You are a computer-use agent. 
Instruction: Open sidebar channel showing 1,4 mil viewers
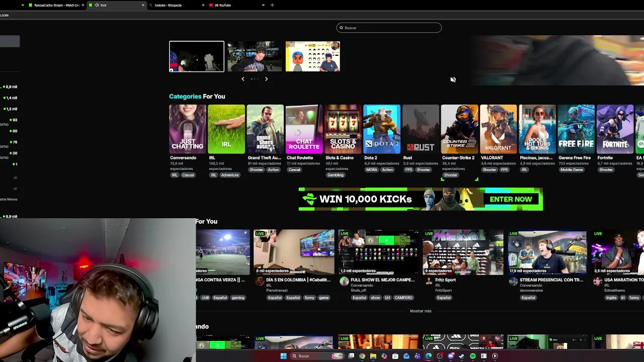click(x=10, y=98)
